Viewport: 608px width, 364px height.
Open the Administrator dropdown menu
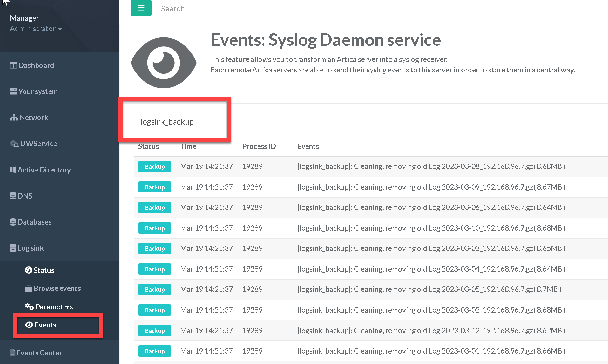36,29
